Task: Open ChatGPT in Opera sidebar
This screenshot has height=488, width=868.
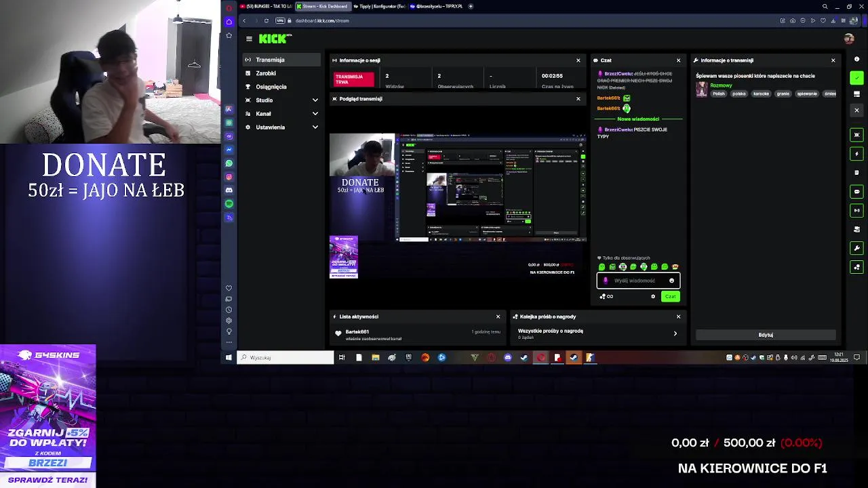Action: (229, 123)
